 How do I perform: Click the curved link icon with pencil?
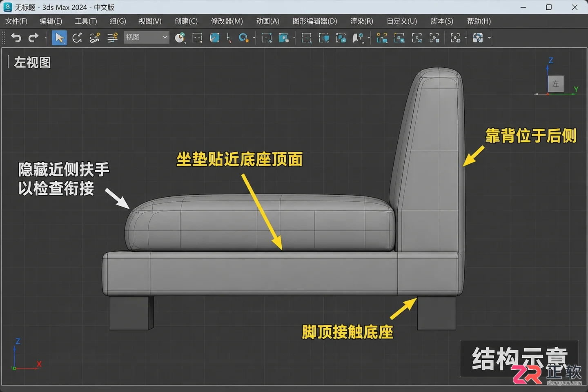point(77,38)
